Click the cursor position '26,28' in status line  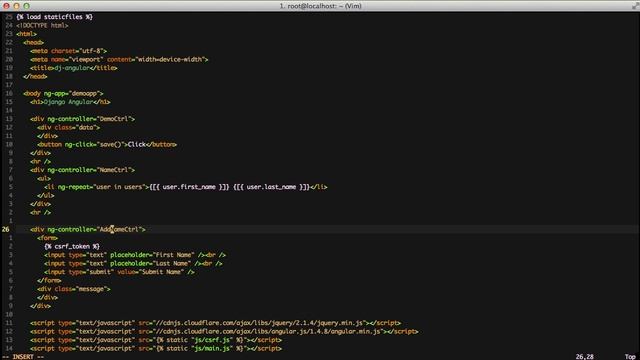(x=584, y=357)
